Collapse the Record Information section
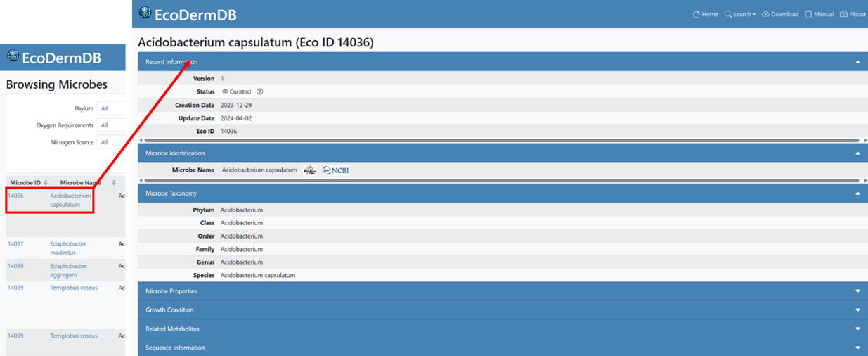The width and height of the screenshot is (868, 356). (x=857, y=62)
